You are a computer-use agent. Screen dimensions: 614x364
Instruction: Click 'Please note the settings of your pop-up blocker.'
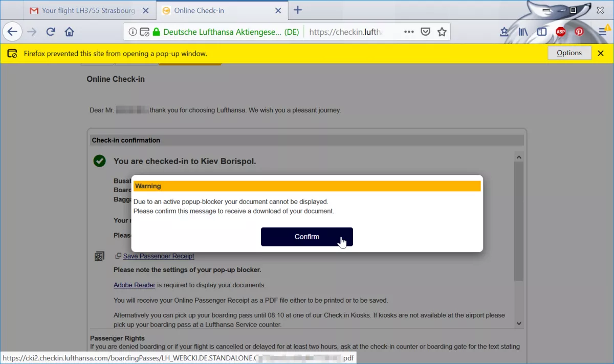coord(187,269)
